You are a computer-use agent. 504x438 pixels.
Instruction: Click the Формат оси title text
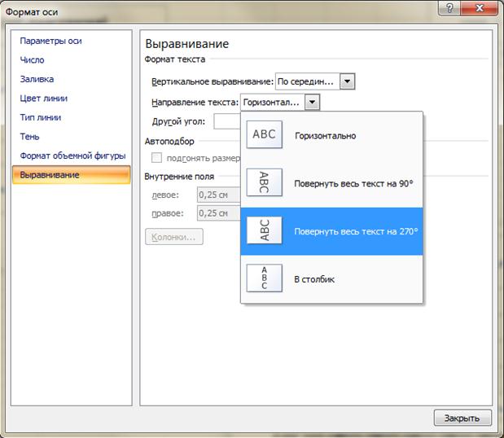click(x=32, y=12)
